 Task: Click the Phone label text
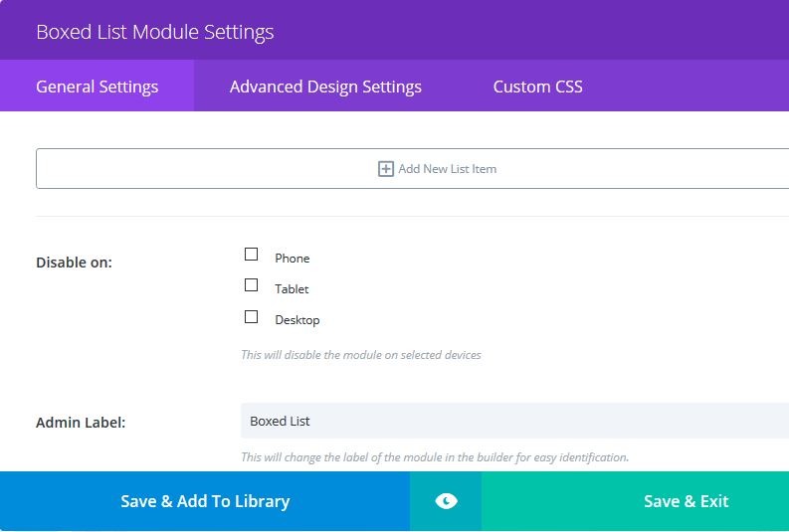coord(292,259)
